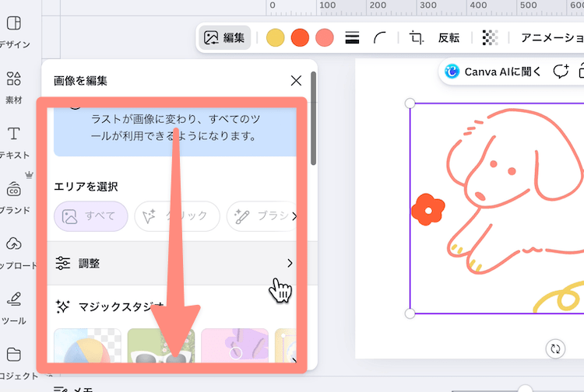Open the デザイン panel in sidebar

pyautogui.click(x=14, y=32)
